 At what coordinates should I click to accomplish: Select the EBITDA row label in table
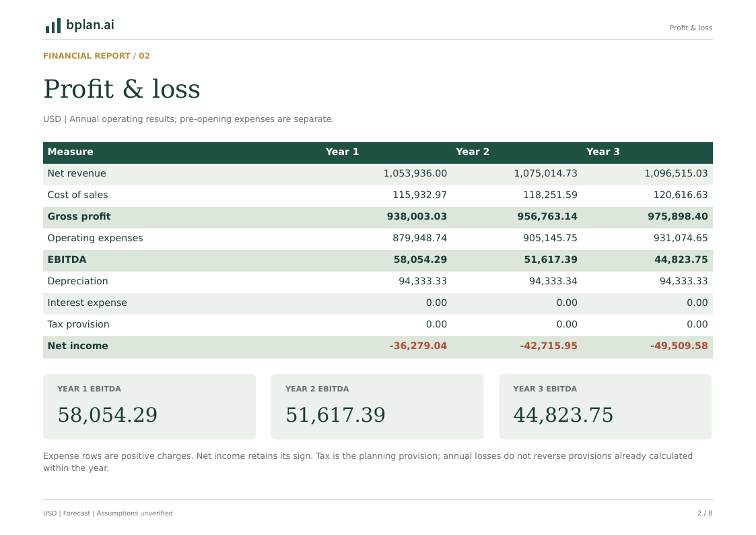tap(67, 259)
